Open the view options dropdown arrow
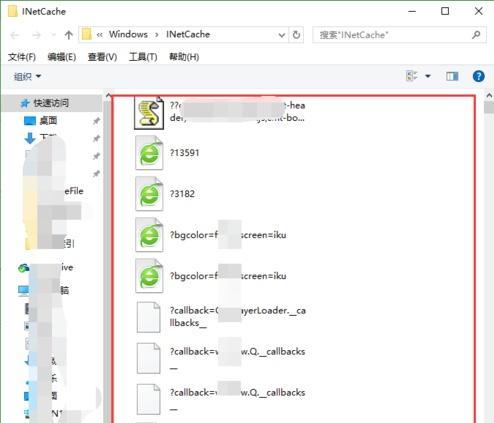 (x=428, y=77)
